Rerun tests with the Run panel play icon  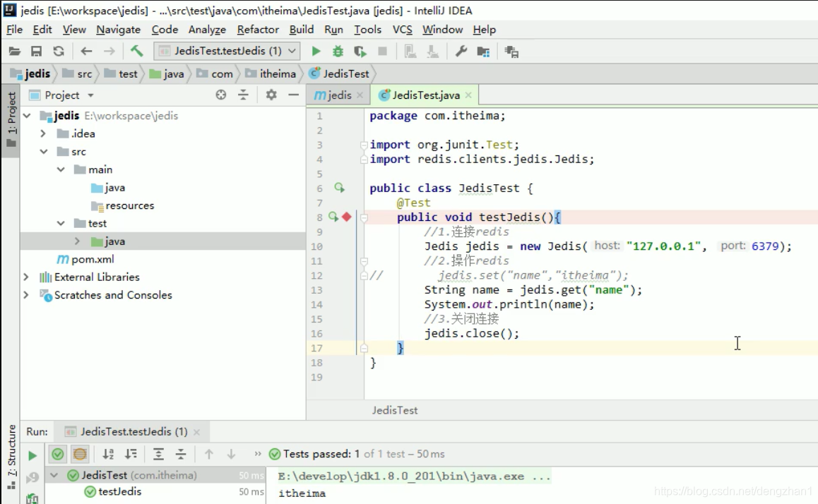click(x=32, y=455)
